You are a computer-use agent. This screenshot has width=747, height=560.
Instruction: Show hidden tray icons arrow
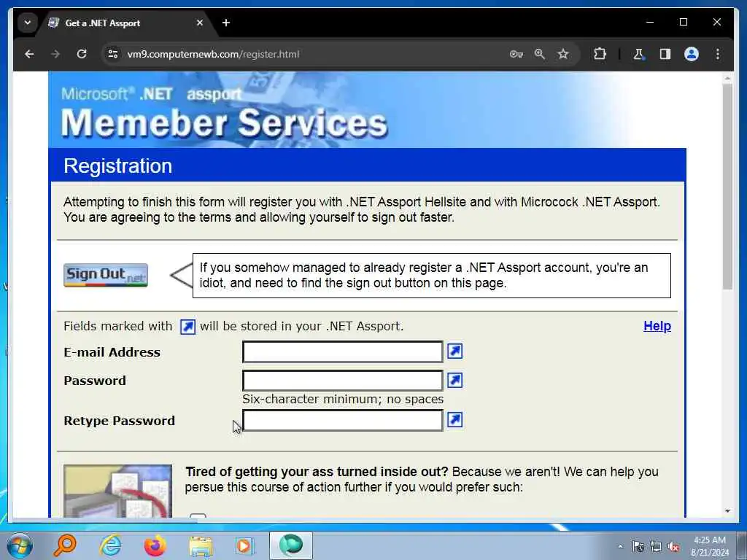coord(620,546)
